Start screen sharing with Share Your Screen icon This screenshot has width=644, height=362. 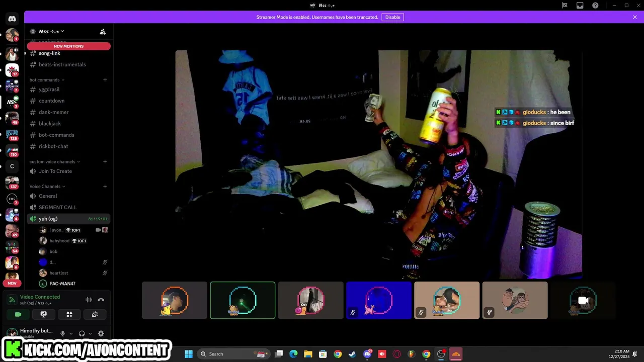pos(44,314)
